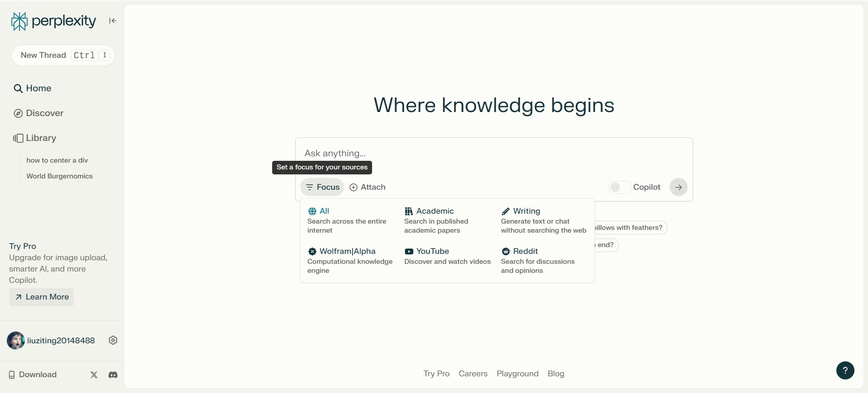The height and width of the screenshot is (393, 868).
Task: Click the Perplexity logo
Action: coord(53,21)
